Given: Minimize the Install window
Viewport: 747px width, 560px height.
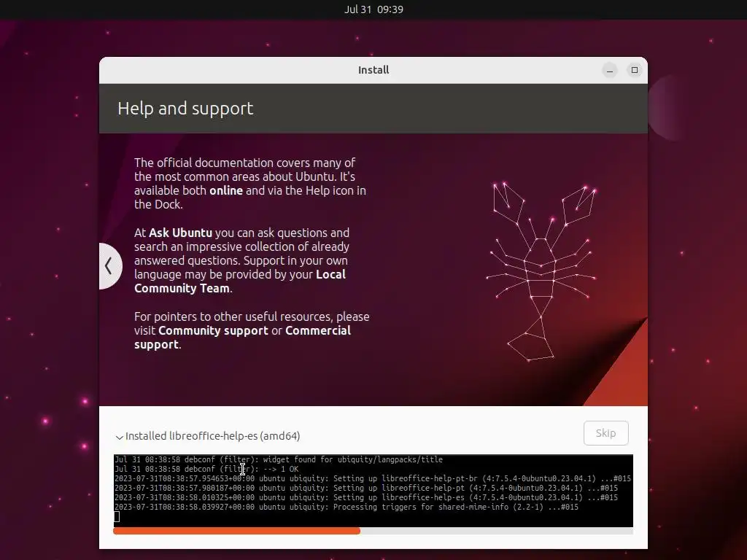Looking at the screenshot, I should tap(609, 71).
